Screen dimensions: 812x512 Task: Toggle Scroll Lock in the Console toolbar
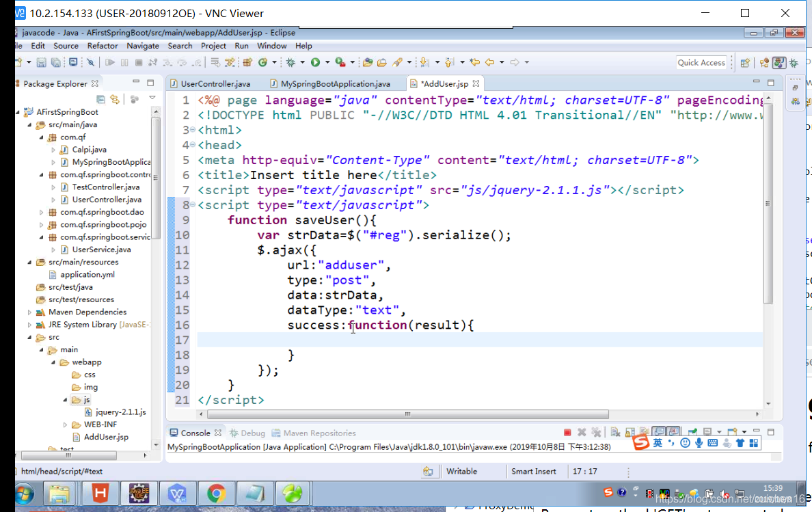630,432
